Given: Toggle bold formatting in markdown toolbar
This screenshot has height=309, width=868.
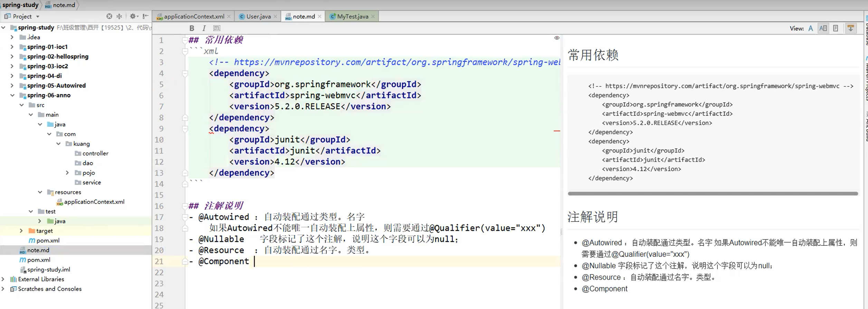Looking at the screenshot, I should coord(192,28).
